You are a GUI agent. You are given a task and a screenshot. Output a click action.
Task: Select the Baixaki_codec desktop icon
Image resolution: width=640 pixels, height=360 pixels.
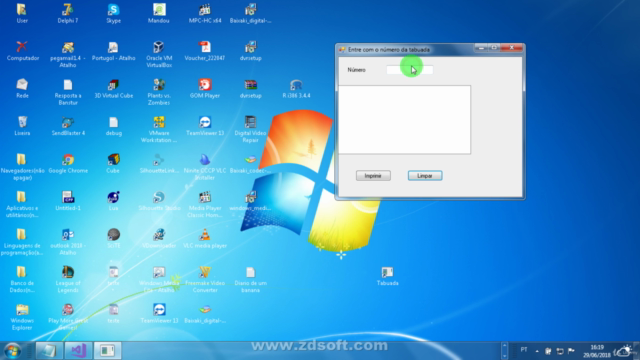[x=250, y=163]
